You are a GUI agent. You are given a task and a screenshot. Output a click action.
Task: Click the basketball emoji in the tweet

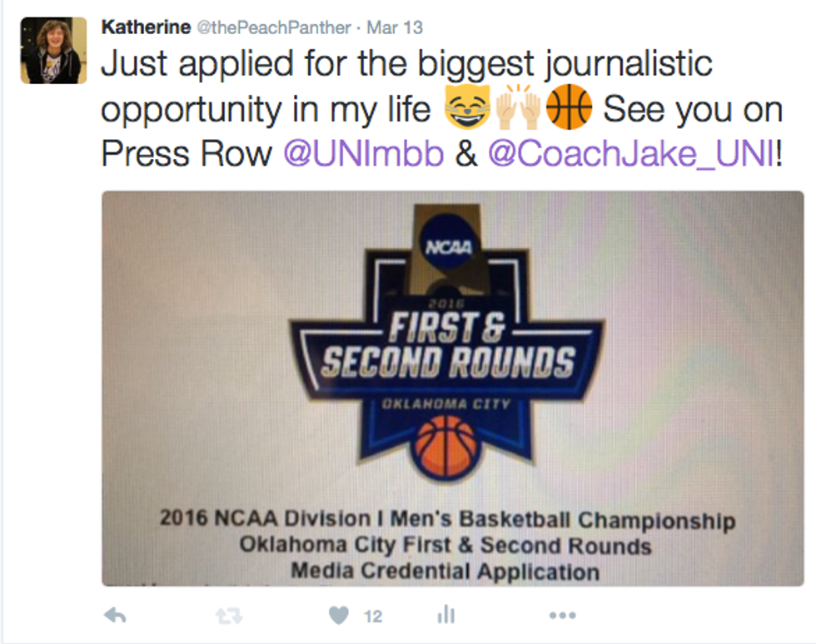pos(570,111)
